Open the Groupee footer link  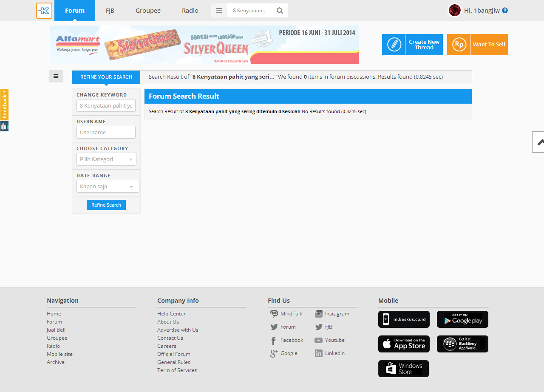[x=57, y=338]
